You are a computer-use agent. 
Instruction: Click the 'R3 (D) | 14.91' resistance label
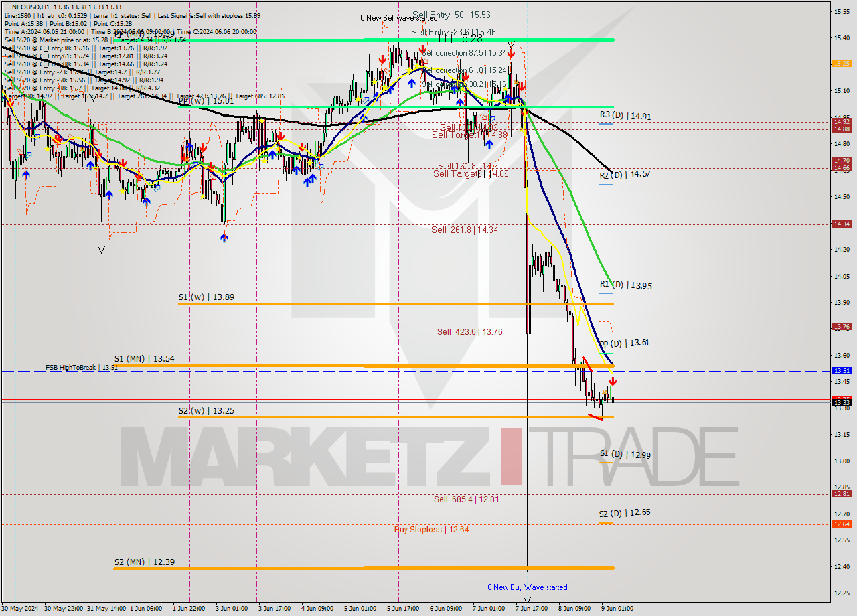[625, 116]
